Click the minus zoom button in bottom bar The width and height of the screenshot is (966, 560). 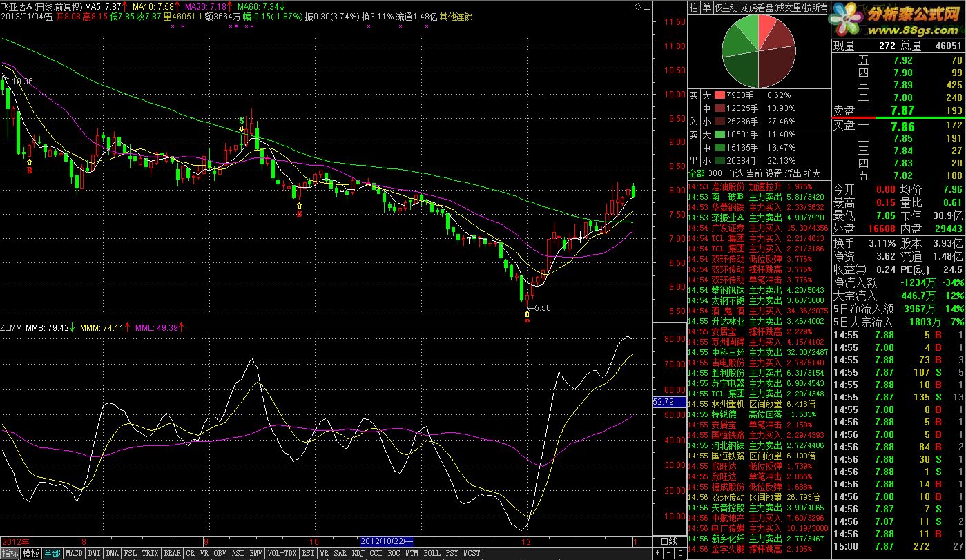tap(668, 554)
